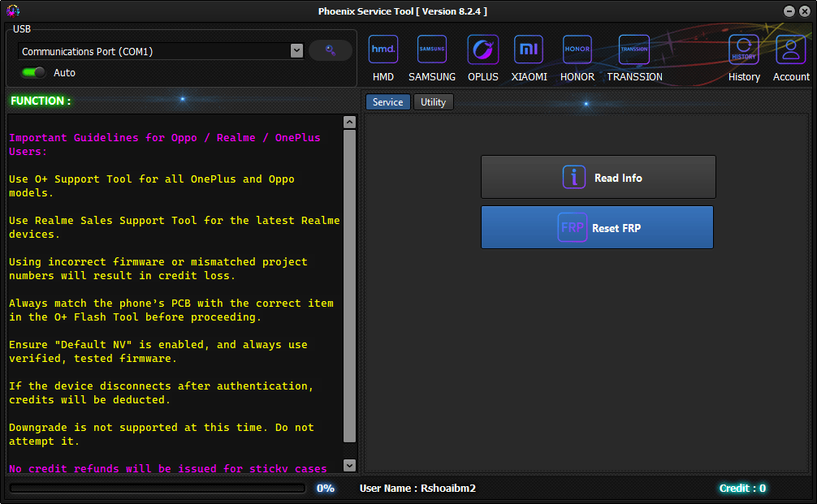Click the progress bar at the bottom
The width and height of the screenshot is (817, 504).
[158, 489]
